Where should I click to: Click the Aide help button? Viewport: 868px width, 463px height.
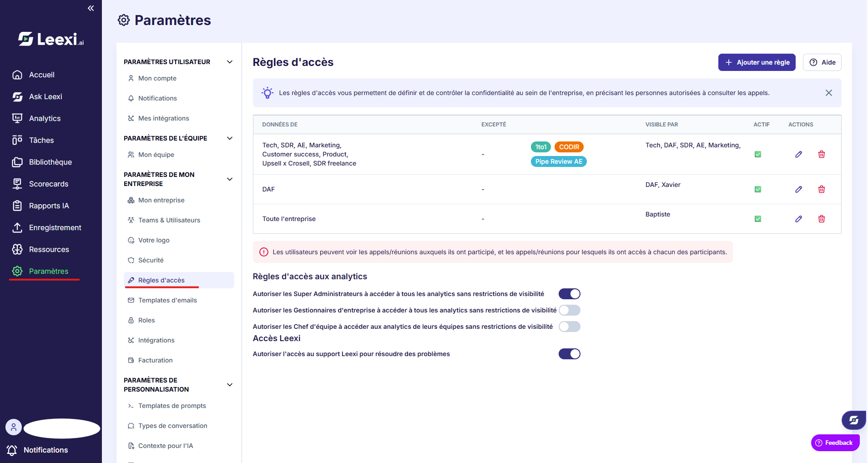point(822,62)
